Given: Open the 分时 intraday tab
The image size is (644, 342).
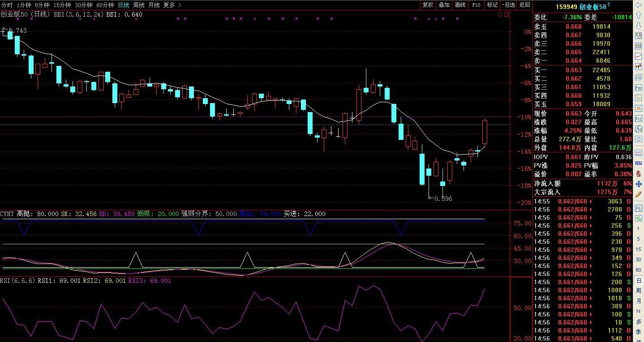Looking at the screenshot, I should click(7, 5).
